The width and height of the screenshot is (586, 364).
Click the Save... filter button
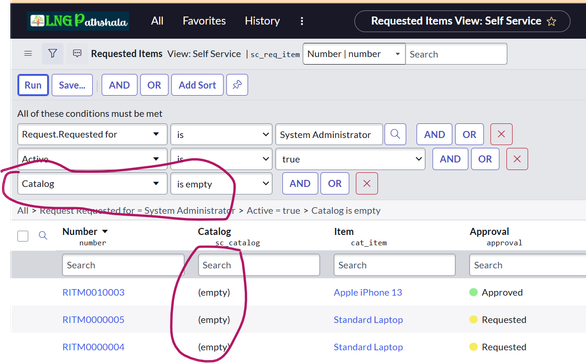[72, 85]
